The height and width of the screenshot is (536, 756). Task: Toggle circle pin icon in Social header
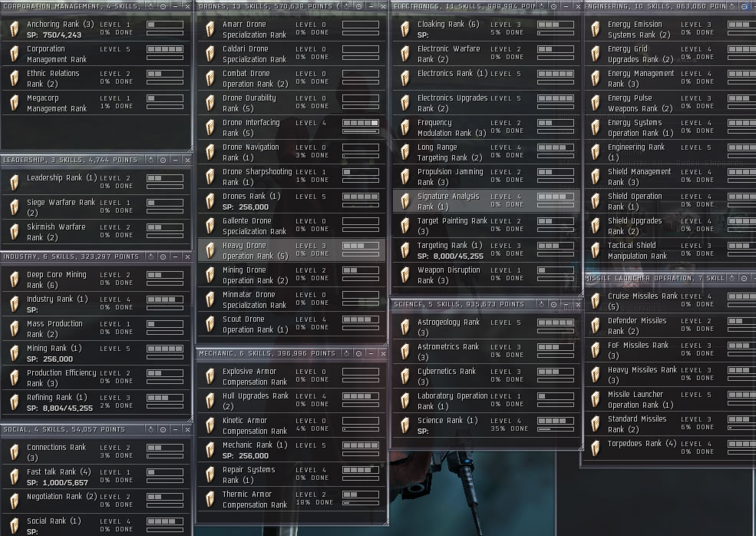click(163, 429)
